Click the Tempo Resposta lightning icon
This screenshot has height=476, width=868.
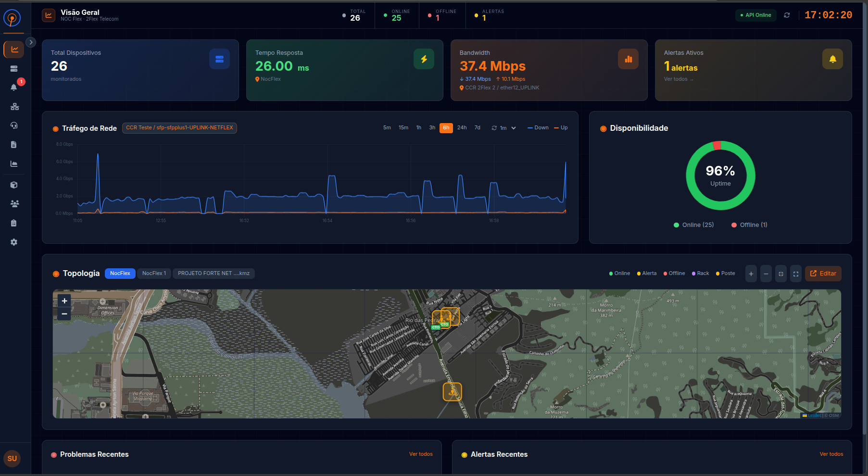point(424,59)
